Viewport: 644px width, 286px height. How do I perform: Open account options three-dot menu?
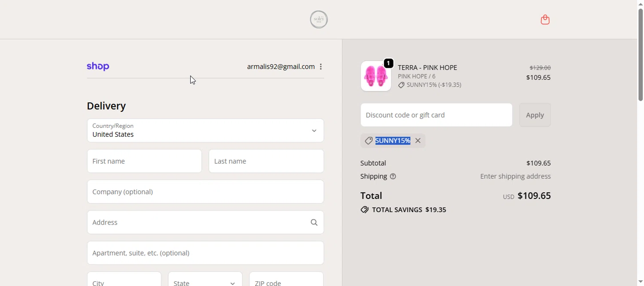(x=321, y=66)
